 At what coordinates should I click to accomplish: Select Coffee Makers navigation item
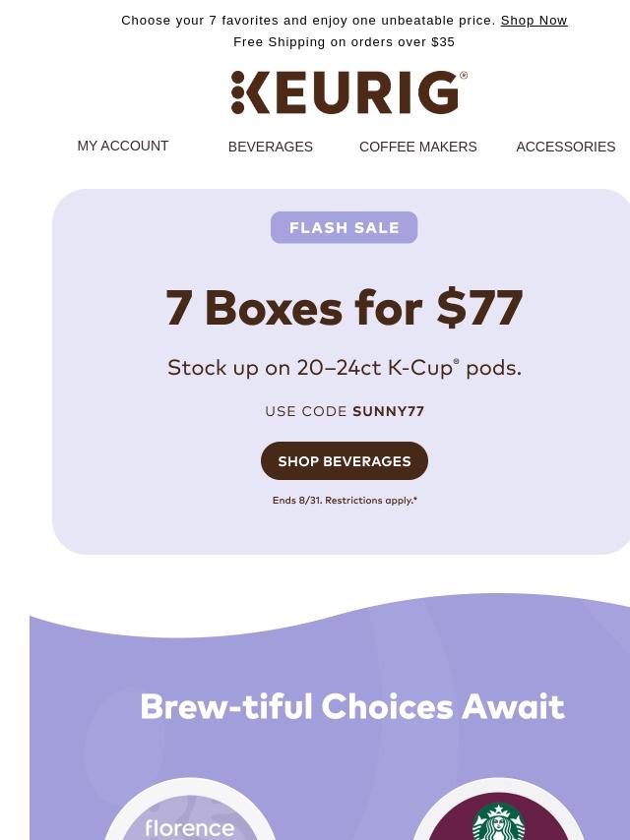click(417, 147)
